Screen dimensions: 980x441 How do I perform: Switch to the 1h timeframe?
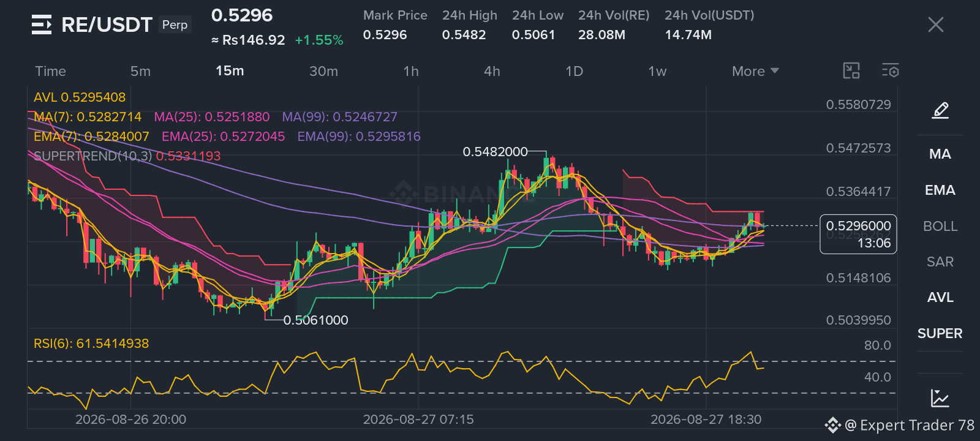pos(411,71)
